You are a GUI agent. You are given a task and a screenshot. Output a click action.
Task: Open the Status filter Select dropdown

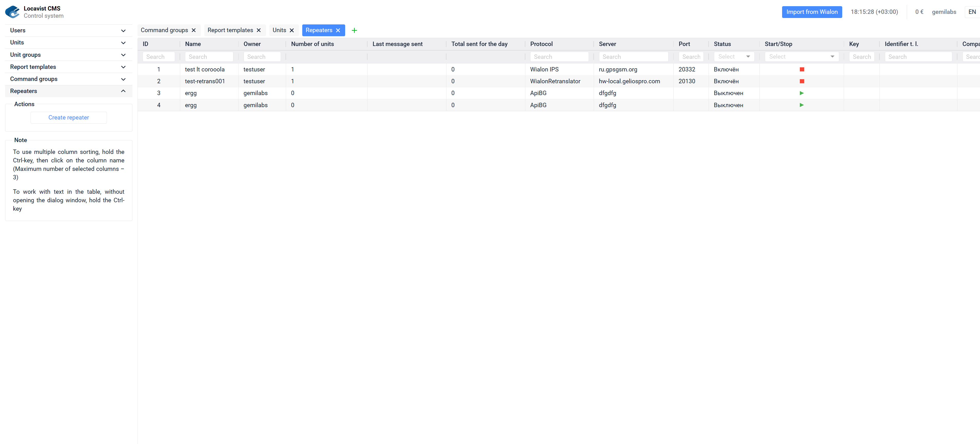734,57
